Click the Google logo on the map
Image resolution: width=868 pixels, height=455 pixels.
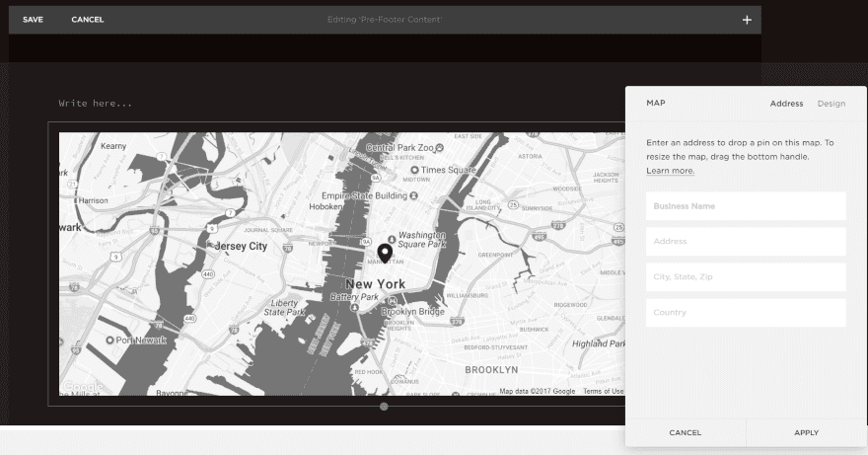[x=82, y=386]
